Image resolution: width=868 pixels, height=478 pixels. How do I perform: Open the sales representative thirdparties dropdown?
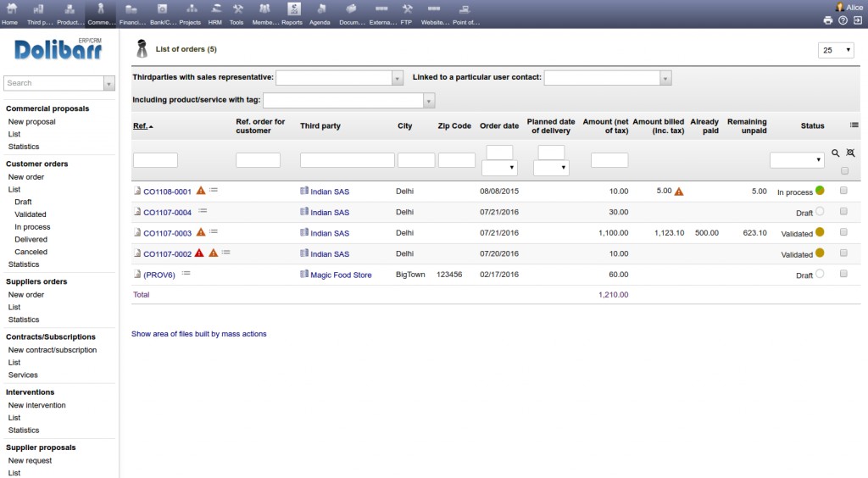coord(339,78)
